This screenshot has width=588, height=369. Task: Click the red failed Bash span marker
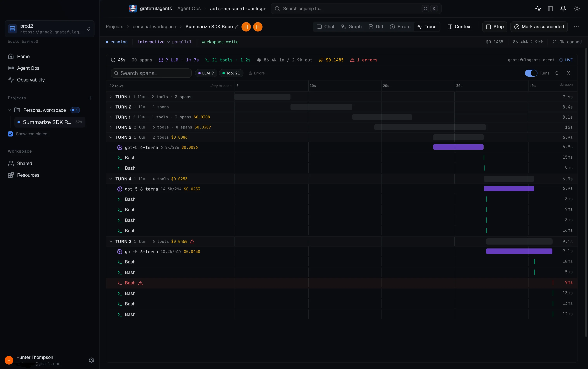point(553,283)
